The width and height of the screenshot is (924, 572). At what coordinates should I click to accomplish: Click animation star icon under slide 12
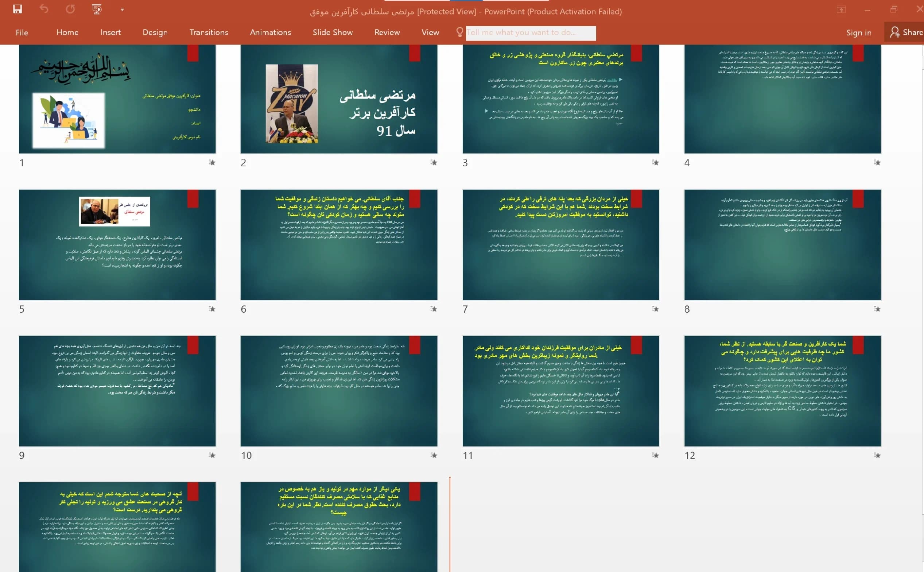click(877, 455)
